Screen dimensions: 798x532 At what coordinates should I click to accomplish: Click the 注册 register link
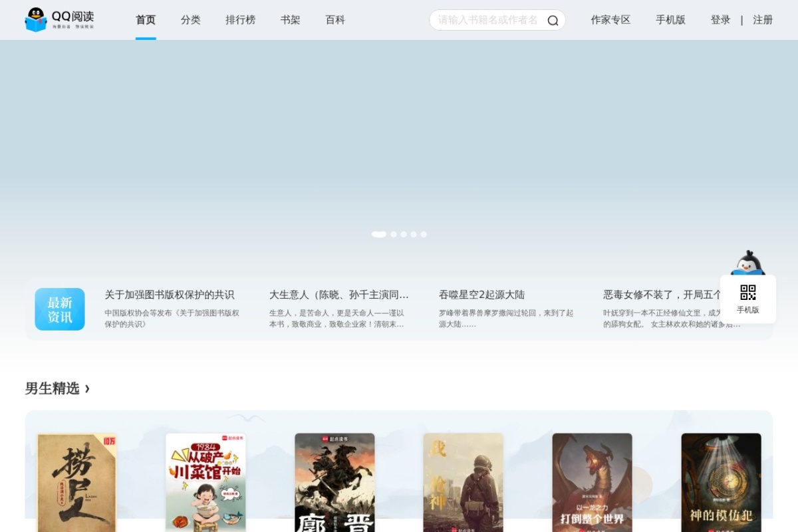[x=763, y=20]
